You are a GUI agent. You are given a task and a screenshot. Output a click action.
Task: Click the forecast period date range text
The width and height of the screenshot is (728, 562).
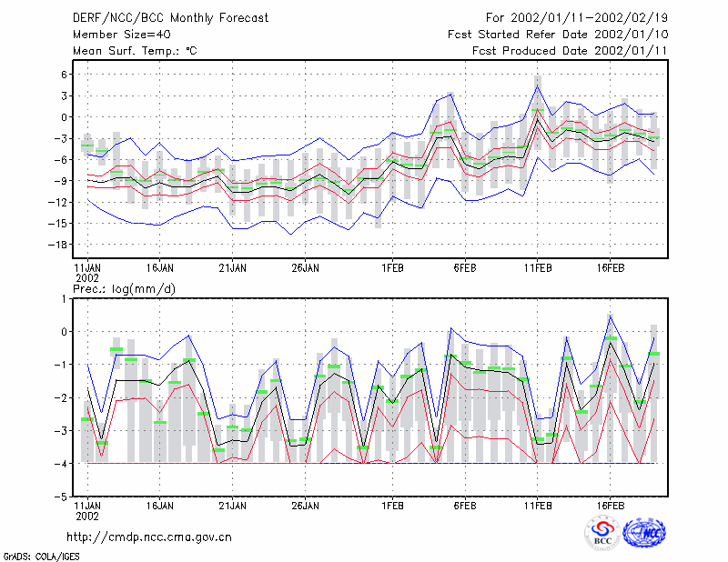click(577, 18)
